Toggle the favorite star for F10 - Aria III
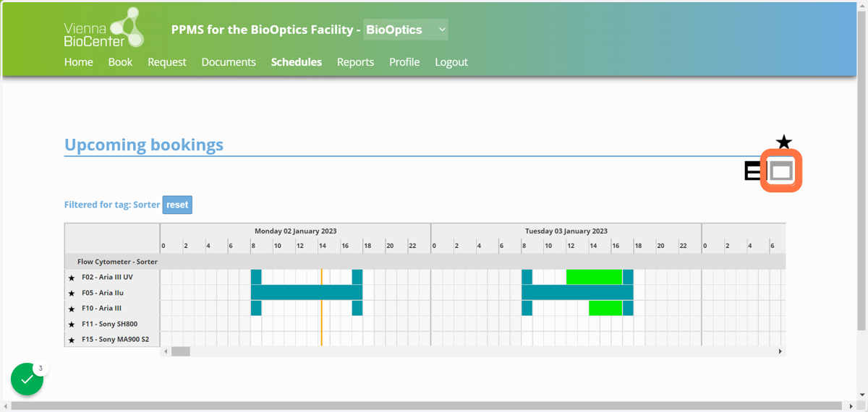 coord(72,309)
